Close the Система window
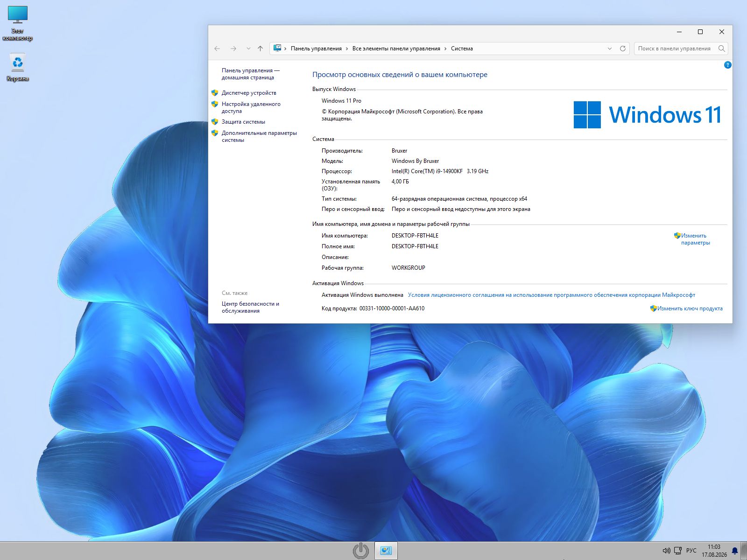The width and height of the screenshot is (747, 560). 722,32
